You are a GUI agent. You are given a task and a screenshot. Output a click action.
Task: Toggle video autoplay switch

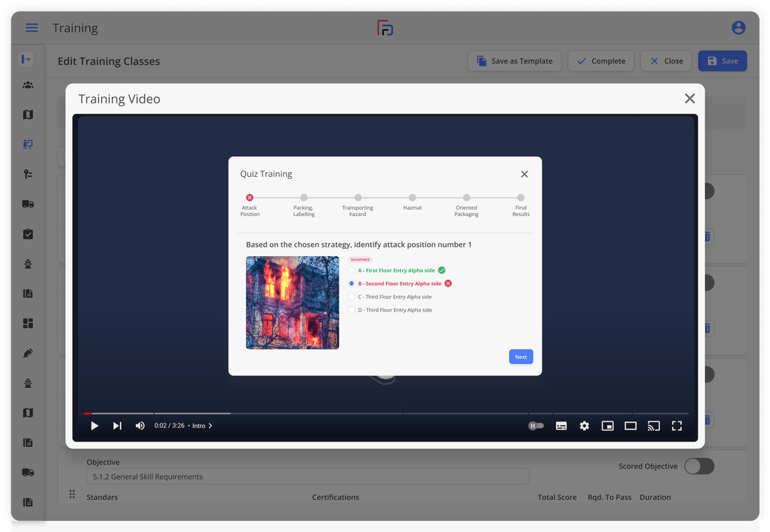click(x=535, y=426)
